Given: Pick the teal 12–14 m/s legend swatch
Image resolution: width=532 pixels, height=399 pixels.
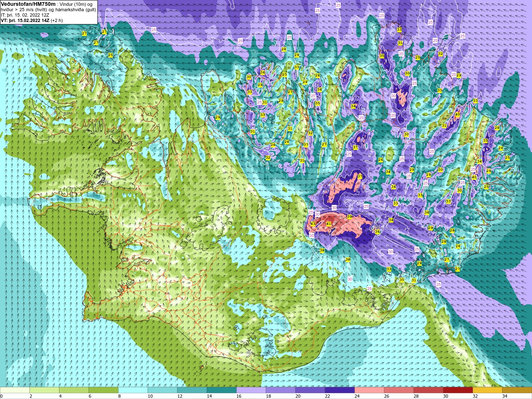Looking at the screenshot, I should coord(192,390).
